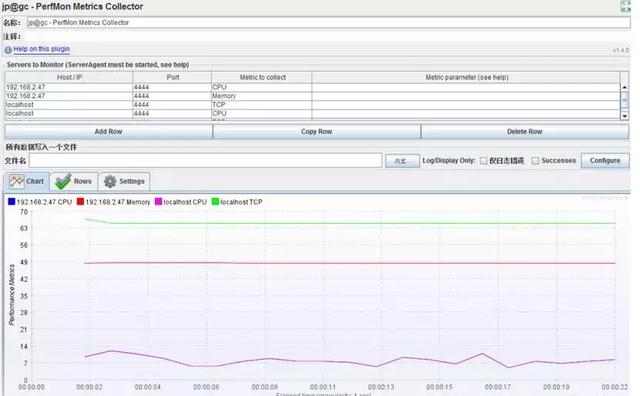Image resolution: width=640 pixels, height=396 pixels.
Task: Switch to the Chart tab
Action: 27,181
